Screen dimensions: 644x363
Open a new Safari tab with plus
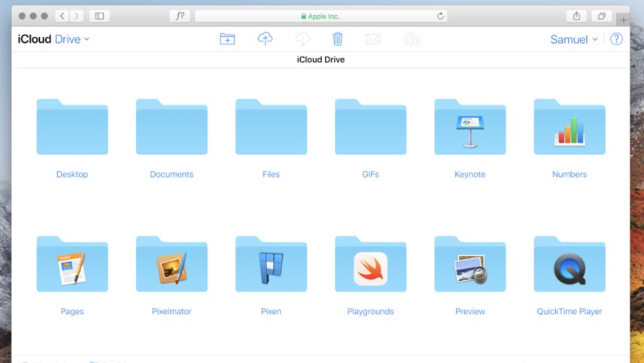click(623, 20)
